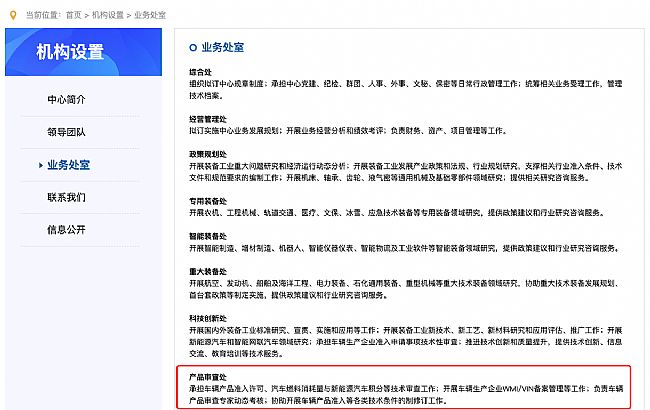This screenshot has height=410, width=650.
Task: Click the 科技创新处 section title
Action: click(208, 318)
